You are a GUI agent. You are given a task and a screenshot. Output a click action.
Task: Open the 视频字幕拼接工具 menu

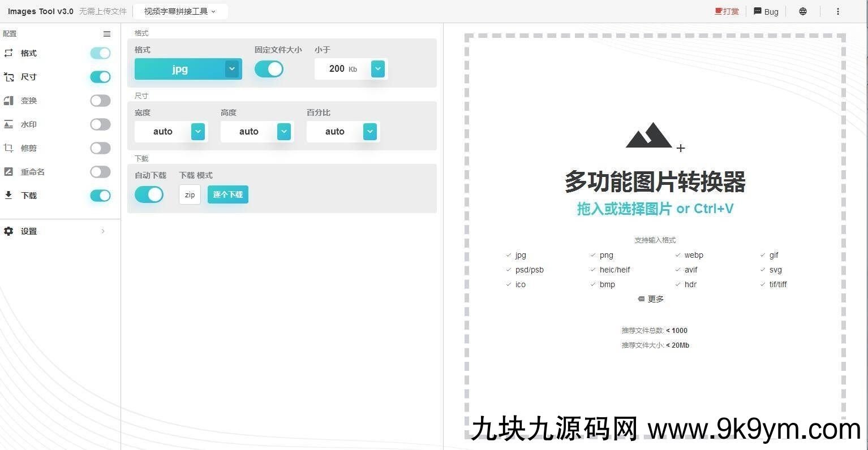coord(180,11)
